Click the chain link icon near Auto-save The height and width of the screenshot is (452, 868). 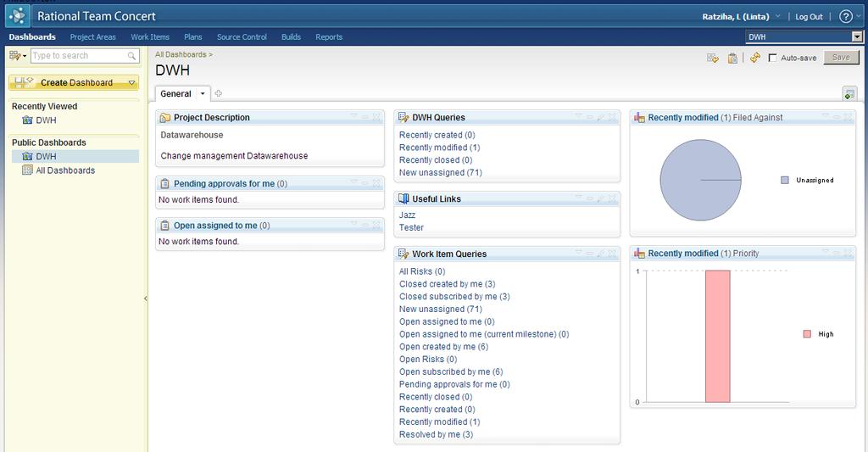tap(755, 58)
